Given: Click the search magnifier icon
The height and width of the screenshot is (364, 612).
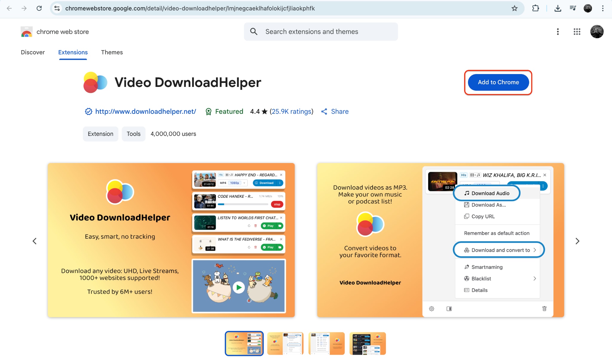Looking at the screenshot, I should pyautogui.click(x=254, y=31).
